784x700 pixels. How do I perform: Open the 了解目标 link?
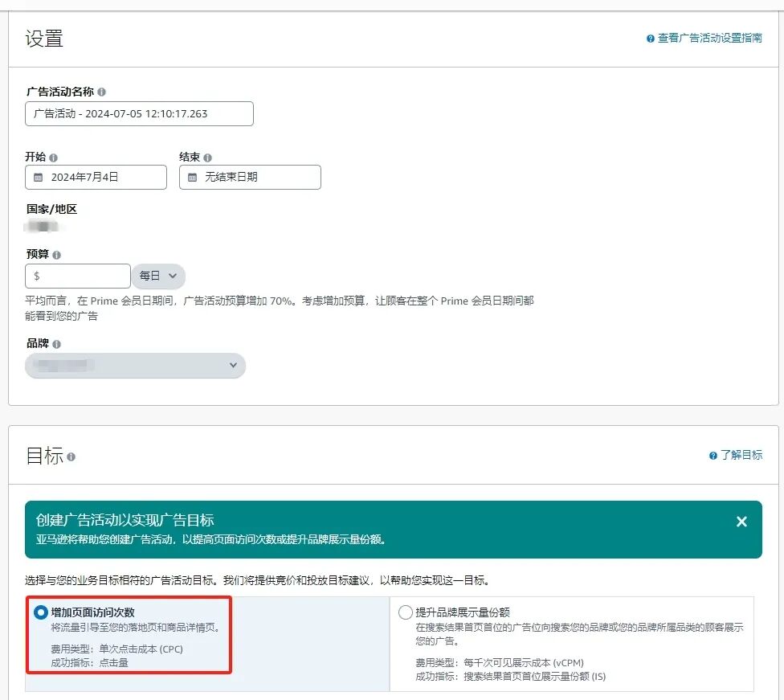tap(743, 455)
